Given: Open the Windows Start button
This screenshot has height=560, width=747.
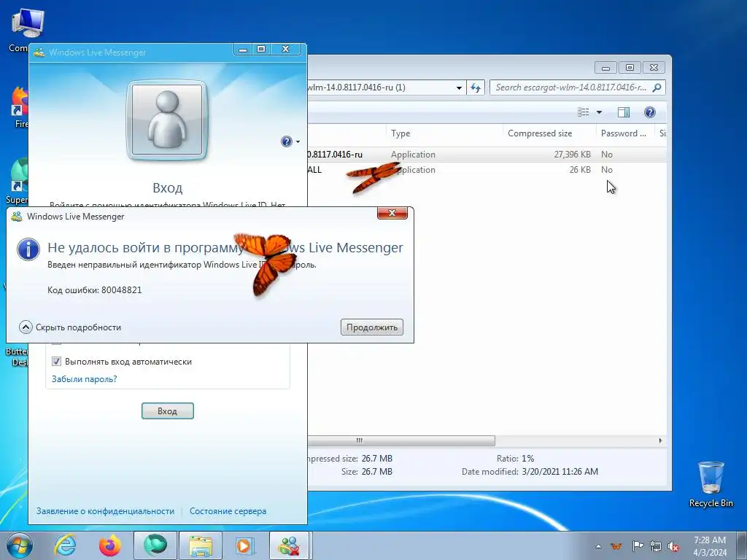Looking at the screenshot, I should pyautogui.click(x=20, y=545).
